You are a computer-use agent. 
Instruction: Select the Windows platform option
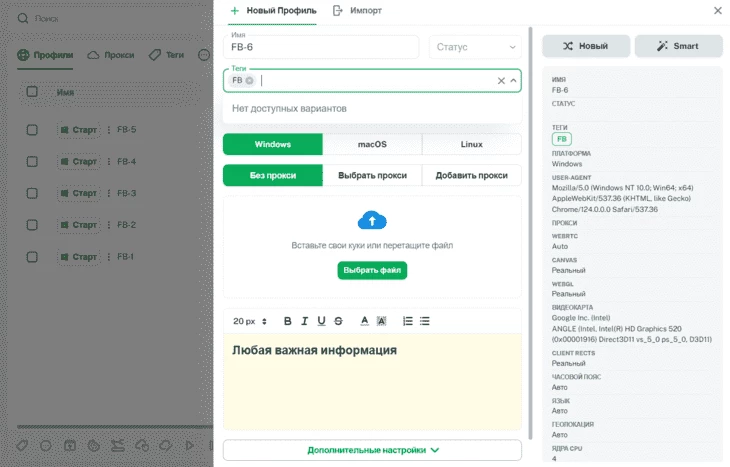[273, 144]
